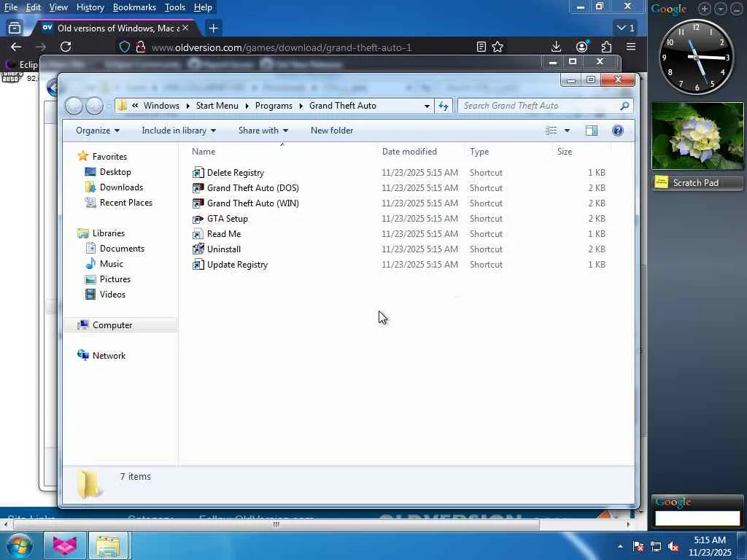Image resolution: width=747 pixels, height=560 pixels.
Task: Open browser View menu
Action: [58, 7]
